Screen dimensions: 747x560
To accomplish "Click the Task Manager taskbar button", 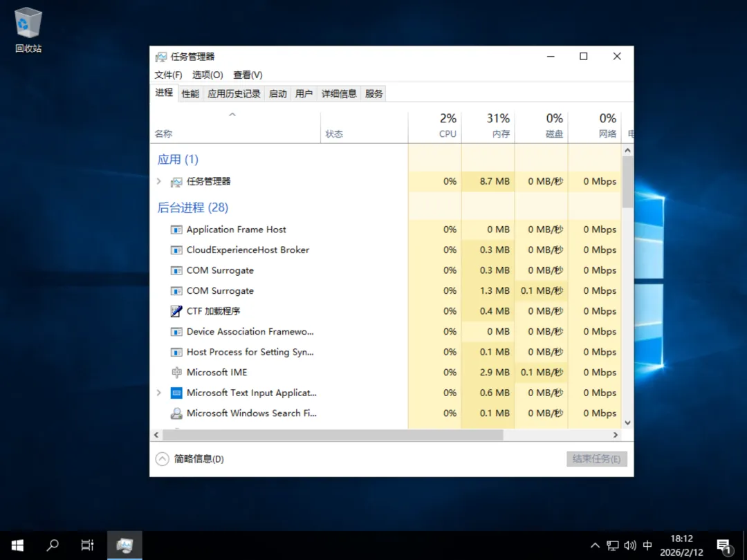I will 124,545.
